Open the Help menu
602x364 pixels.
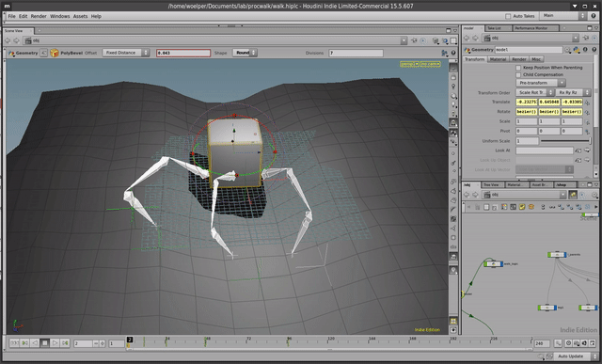point(96,16)
